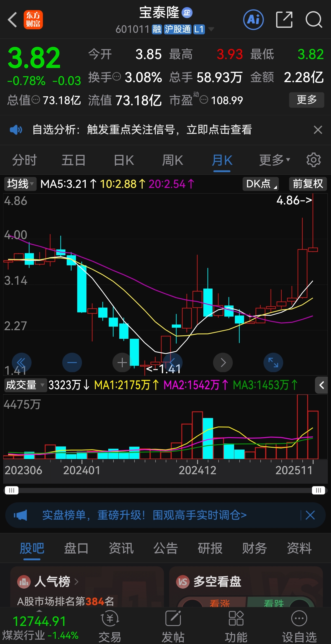
Task: Tap the 更多 quote details button
Action: click(307, 100)
